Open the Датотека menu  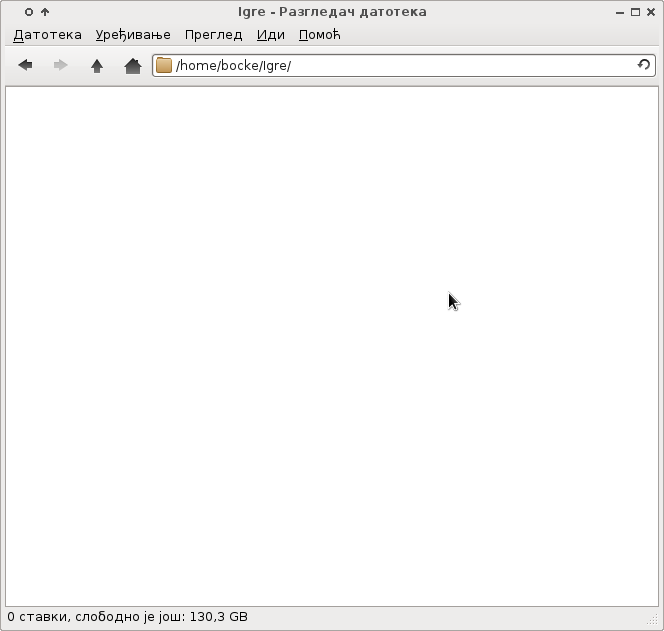tap(47, 35)
